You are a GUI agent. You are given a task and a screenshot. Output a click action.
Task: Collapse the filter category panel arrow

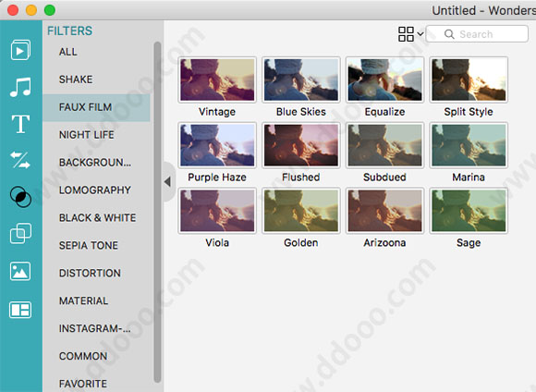[x=167, y=181]
